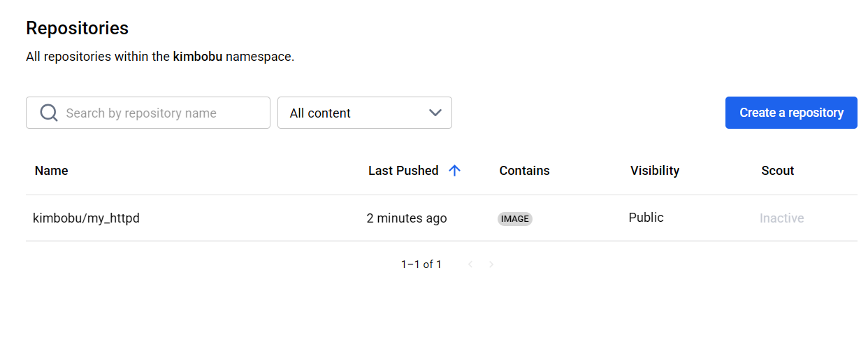This screenshot has width=868, height=352.
Task: Click the Public visibility cell
Action: click(646, 218)
